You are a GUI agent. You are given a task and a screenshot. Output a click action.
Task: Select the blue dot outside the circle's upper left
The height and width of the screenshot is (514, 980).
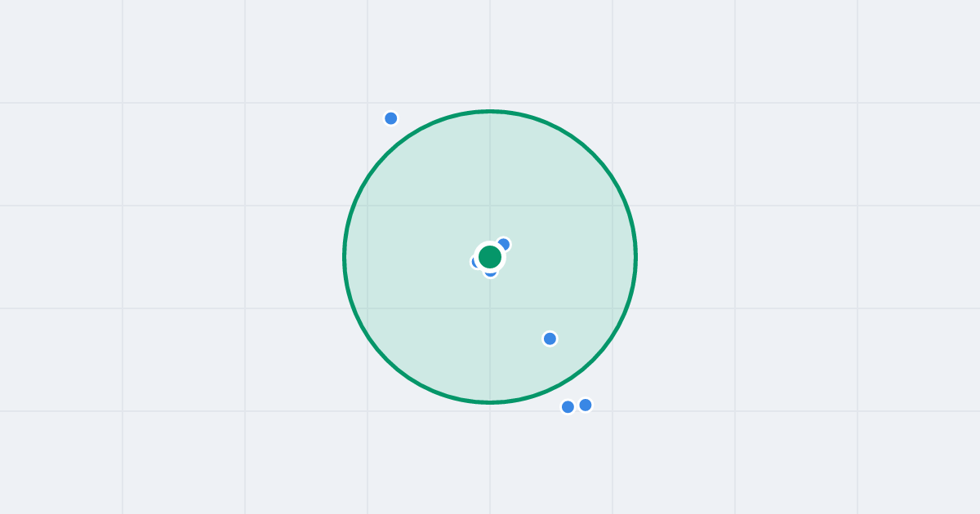point(391,118)
